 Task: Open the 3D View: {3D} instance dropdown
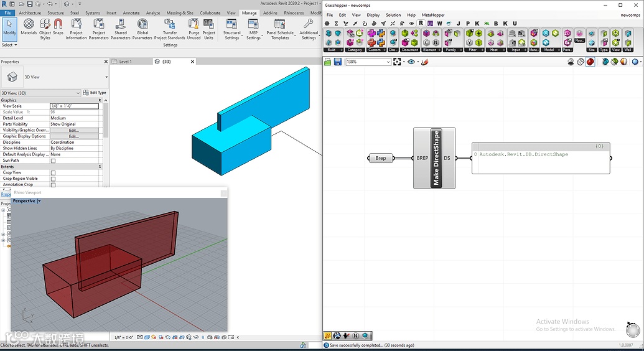(78, 93)
